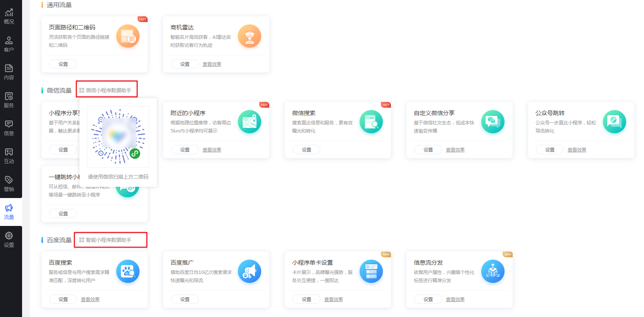Click the 信息流分发 card icon

(493, 271)
